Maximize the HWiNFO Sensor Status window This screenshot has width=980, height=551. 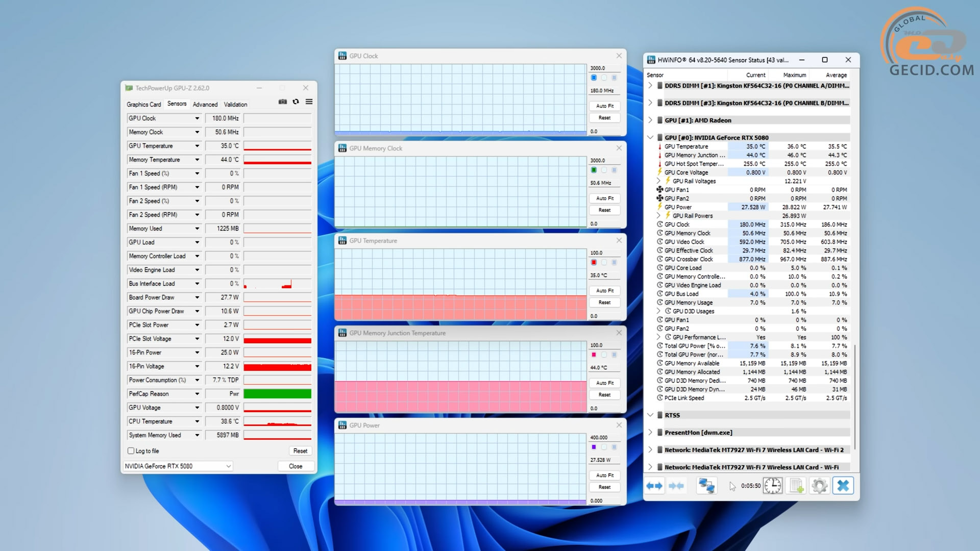point(825,60)
